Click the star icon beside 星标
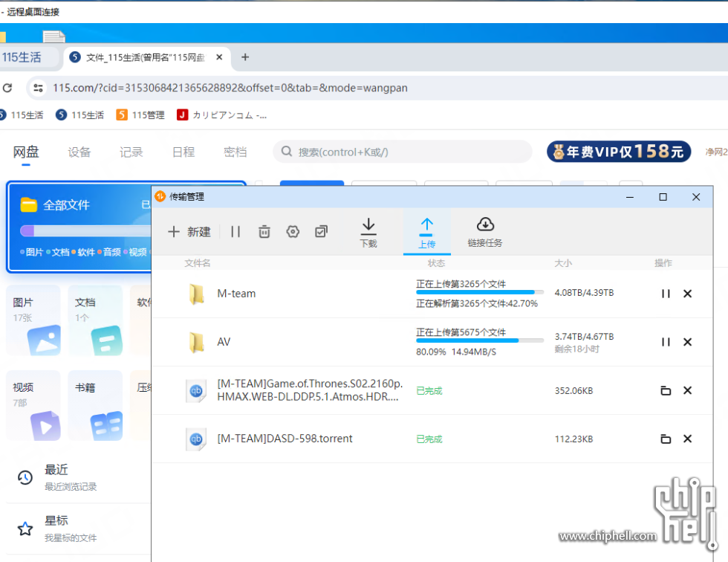This screenshot has width=728, height=562. 25,529
